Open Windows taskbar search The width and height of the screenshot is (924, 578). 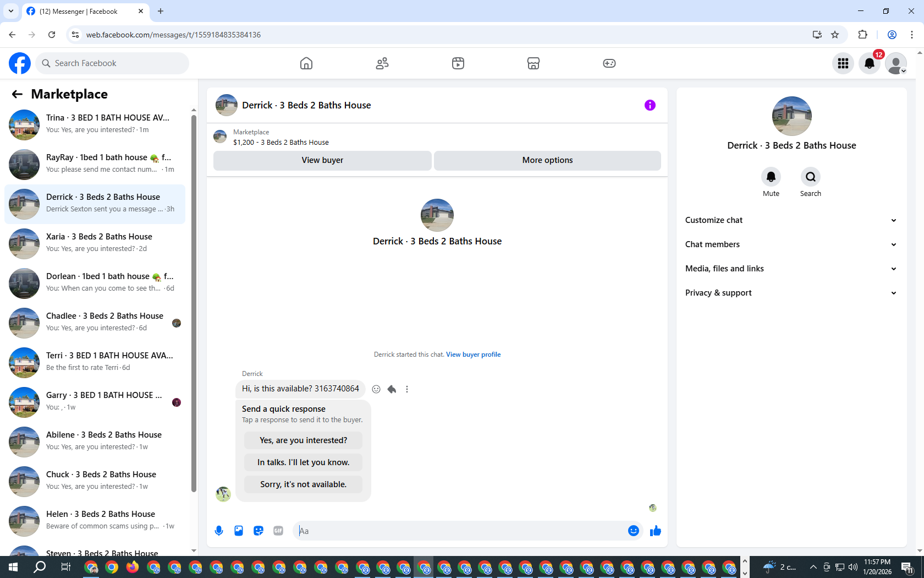(x=40, y=567)
